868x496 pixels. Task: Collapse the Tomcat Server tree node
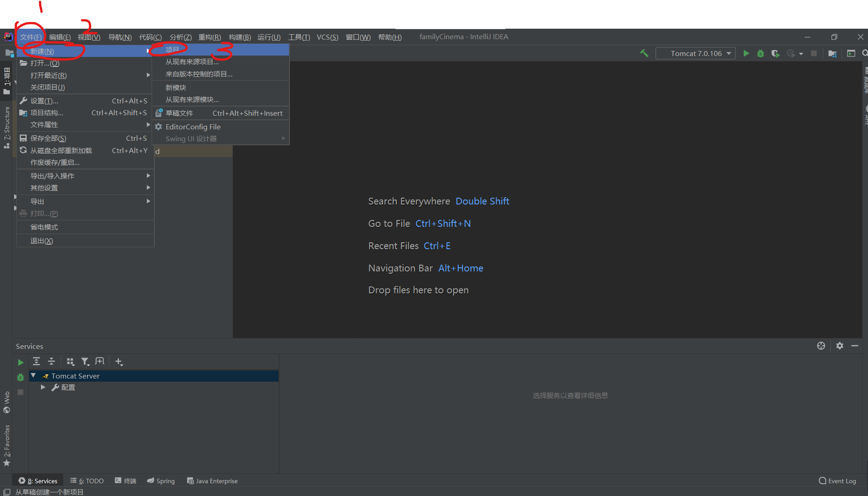[x=33, y=376]
